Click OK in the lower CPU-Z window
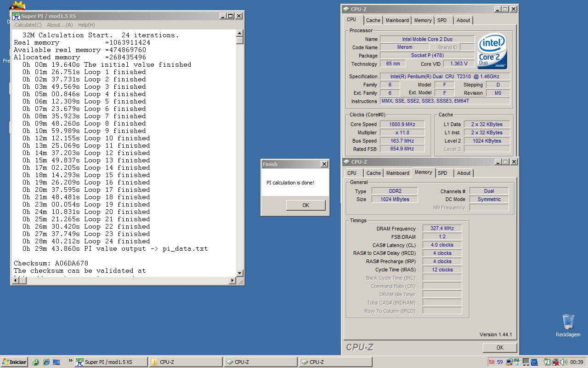 coord(500,348)
